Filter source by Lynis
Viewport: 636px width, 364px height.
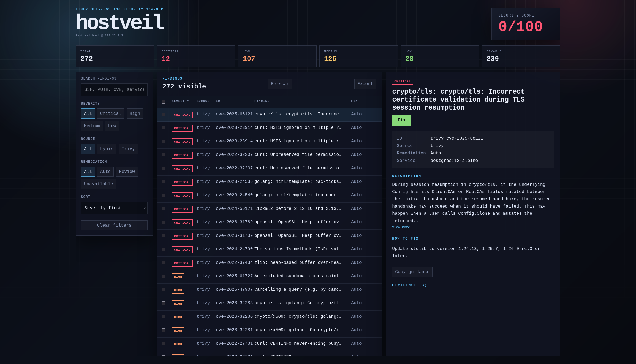(x=107, y=149)
